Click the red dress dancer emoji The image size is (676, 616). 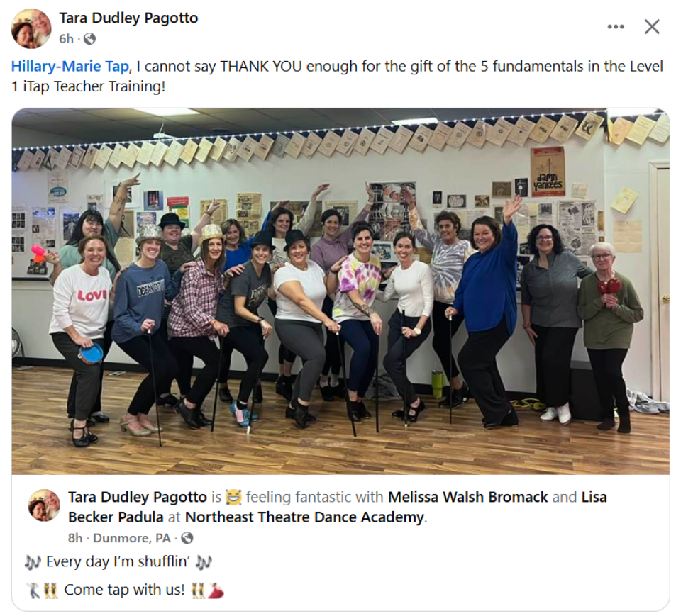(216, 590)
